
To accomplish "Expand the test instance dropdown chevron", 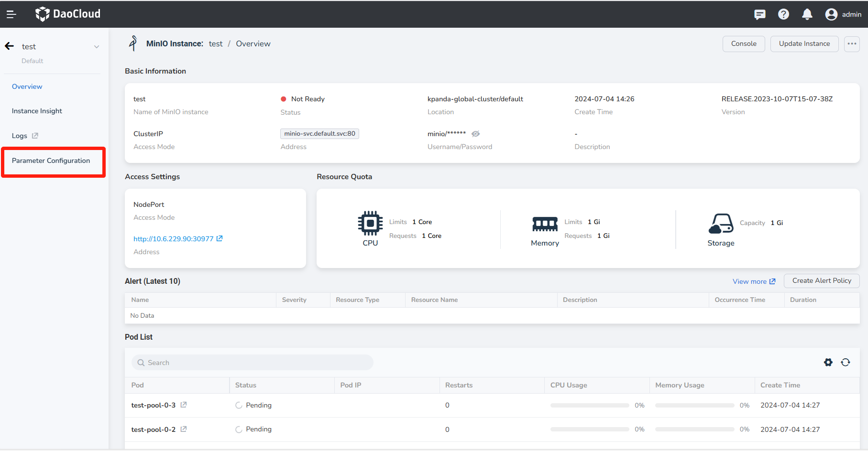I will (x=97, y=47).
